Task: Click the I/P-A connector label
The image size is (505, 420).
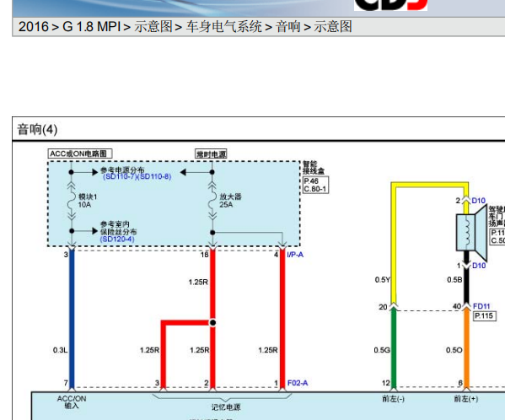Action: [295, 255]
